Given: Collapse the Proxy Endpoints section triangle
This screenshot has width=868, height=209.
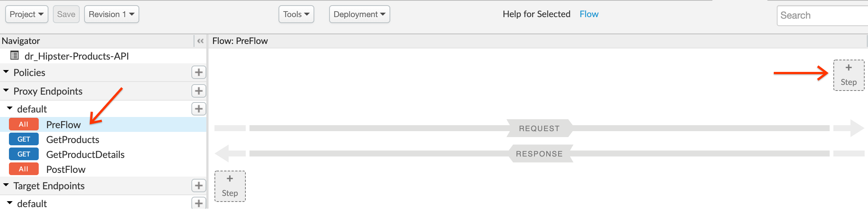Looking at the screenshot, I should pos(6,91).
